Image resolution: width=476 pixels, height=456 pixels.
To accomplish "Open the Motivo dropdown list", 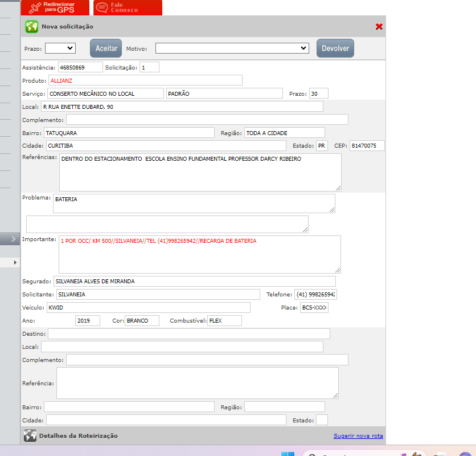I will coord(232,48).
